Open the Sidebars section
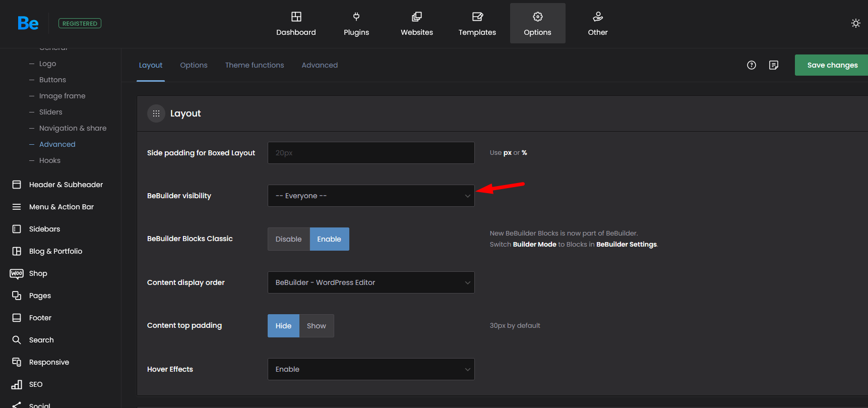The height and width of the screenshot is (408, 868). (44, 229)
